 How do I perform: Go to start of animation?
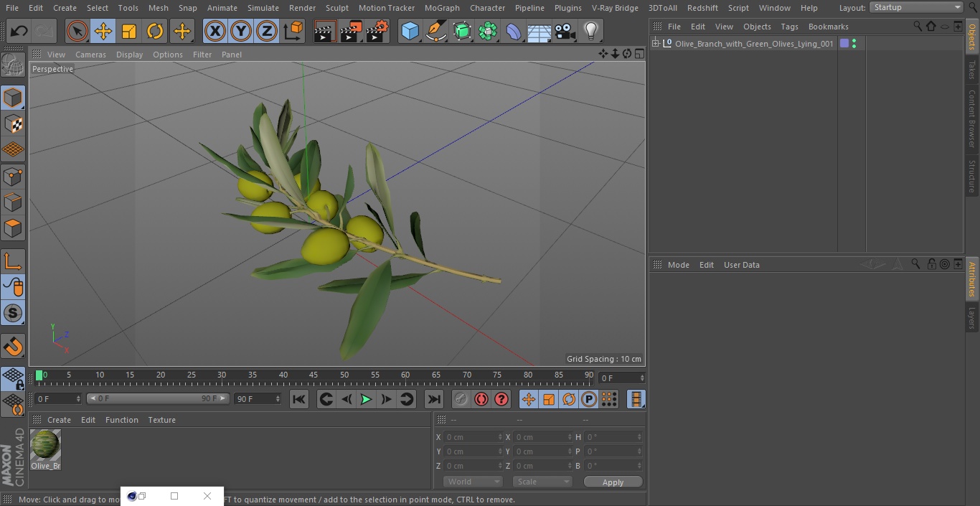pyautogui.click(x=299, y=399)
